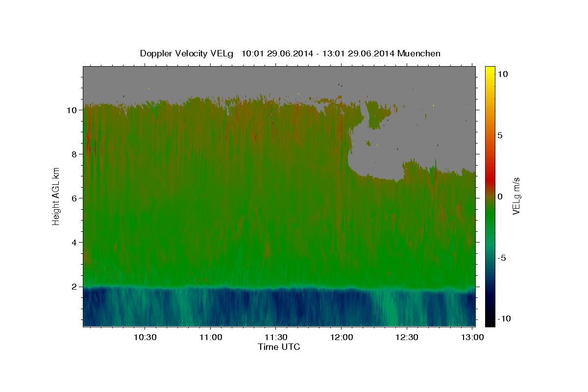Click the "12:00" time tick label
588x392 pixels.
(x=341, y=337)
